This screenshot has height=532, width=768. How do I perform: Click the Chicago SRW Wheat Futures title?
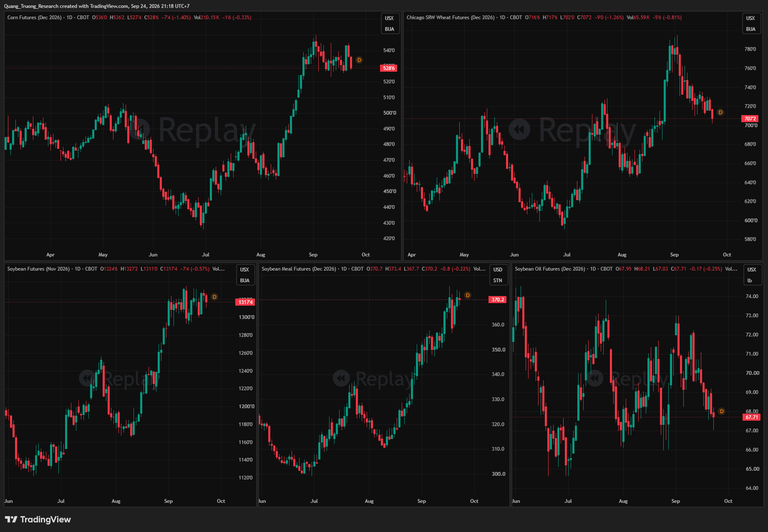point(451,18)
